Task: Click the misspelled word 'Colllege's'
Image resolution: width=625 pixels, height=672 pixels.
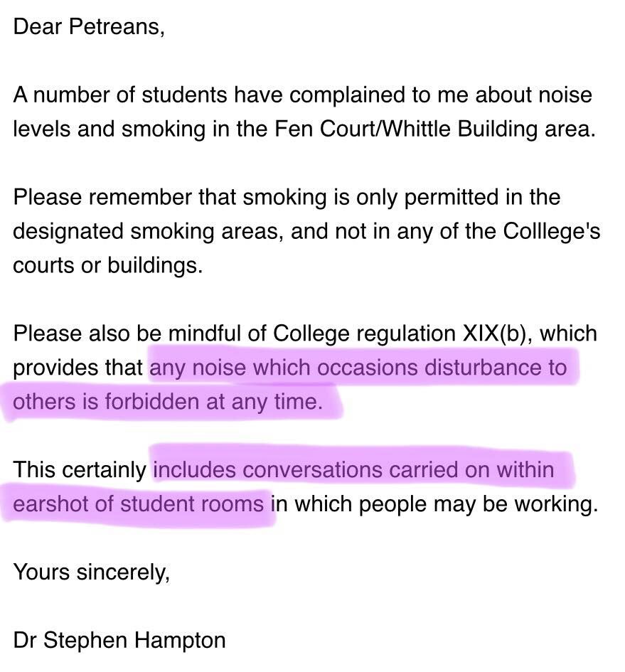Action: coord(551,231)
